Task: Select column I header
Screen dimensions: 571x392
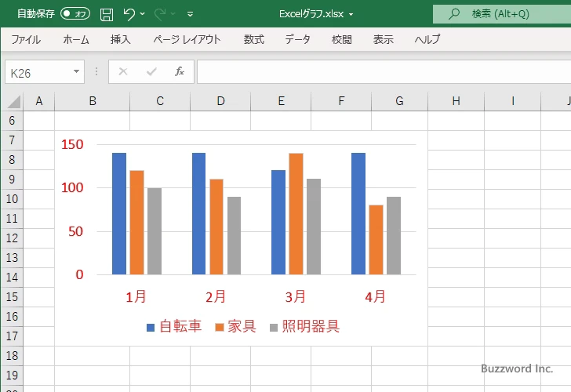Action: (513, 101)
